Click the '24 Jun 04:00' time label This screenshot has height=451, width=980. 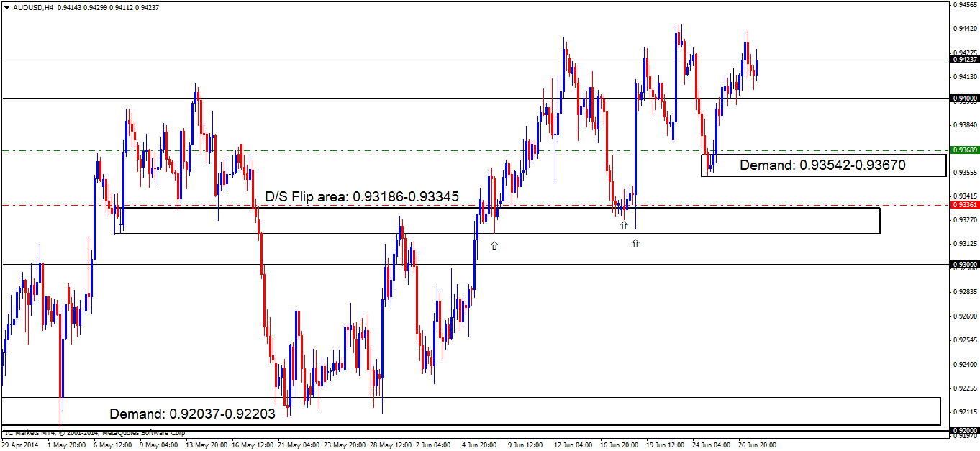point(710,445)
